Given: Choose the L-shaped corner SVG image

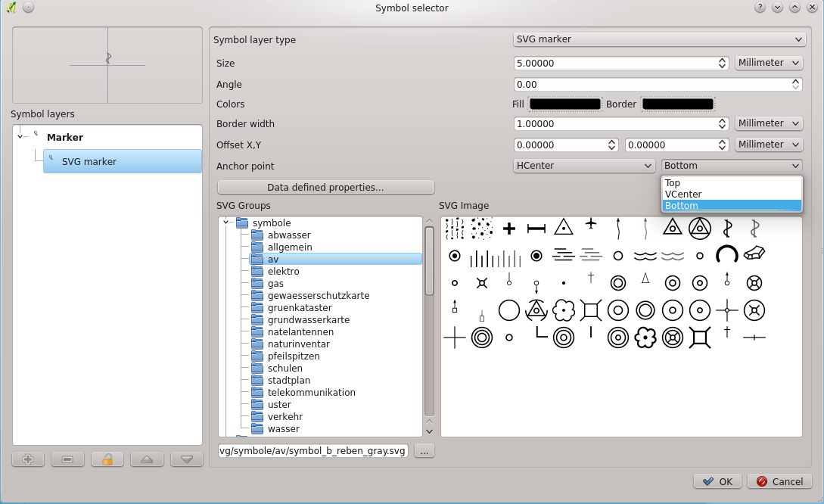Looking at the screenshot, I should coord(541,332).
